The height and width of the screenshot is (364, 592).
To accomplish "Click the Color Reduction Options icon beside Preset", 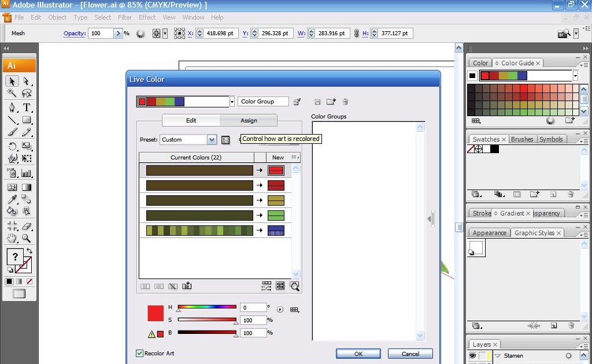I will 225,140.
